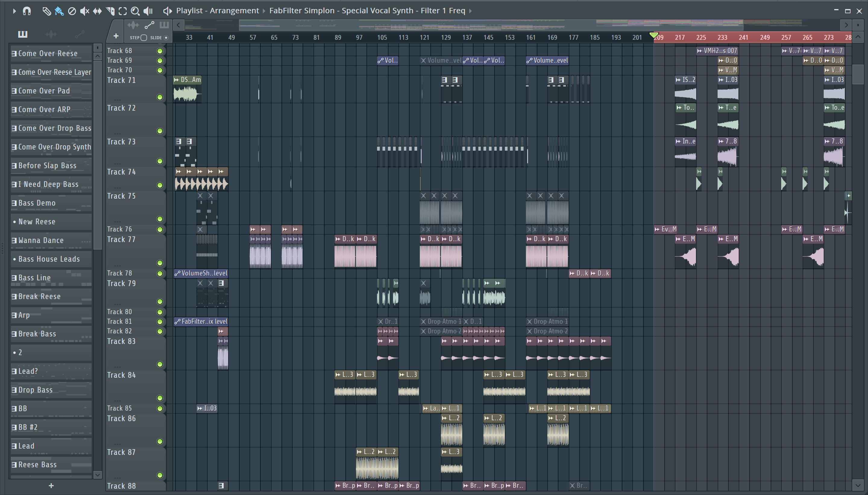This screenshot has height=495, width=868.
Task: Toggle audio clip focus waveform icon
Action: click(x=133, y=25)
